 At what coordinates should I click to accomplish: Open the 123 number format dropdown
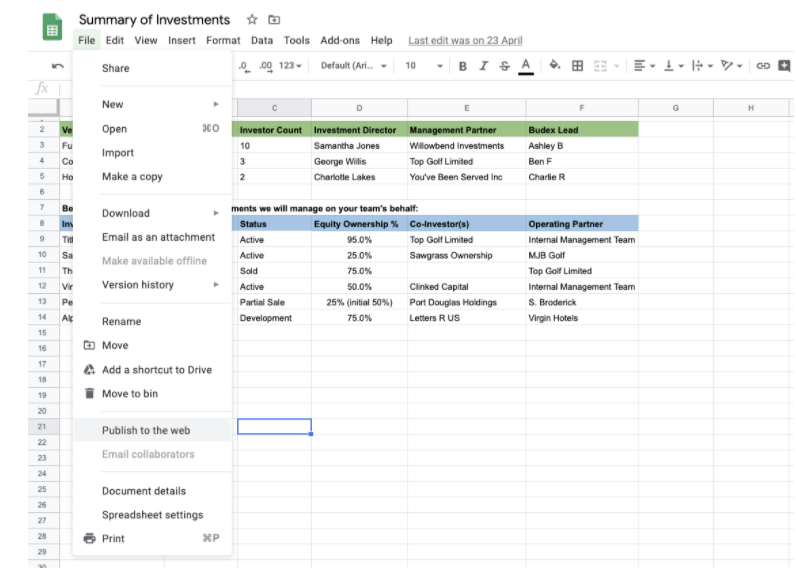pos(290,66)
